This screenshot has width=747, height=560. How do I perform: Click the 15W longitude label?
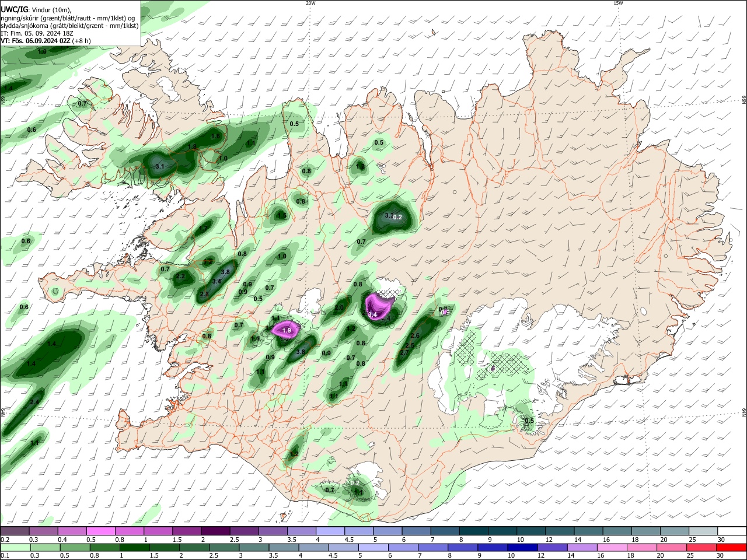(618, 3)
